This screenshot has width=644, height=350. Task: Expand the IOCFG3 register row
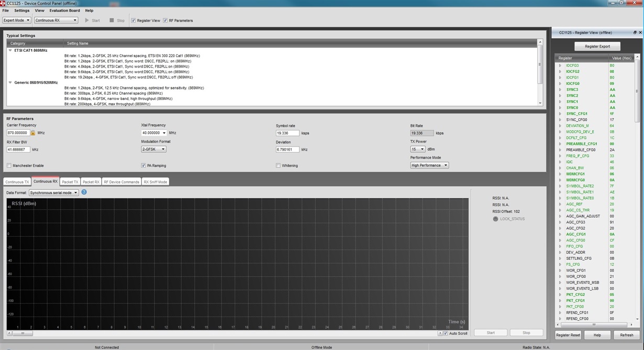[560, 65]
